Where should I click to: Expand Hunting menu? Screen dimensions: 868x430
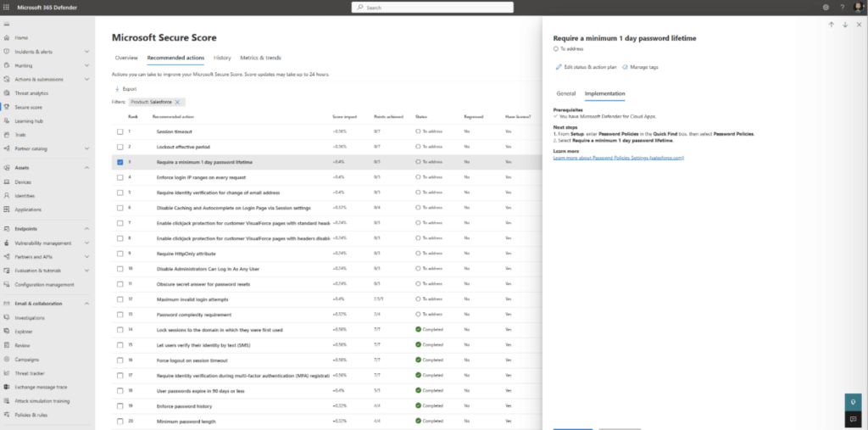point(87,65)
